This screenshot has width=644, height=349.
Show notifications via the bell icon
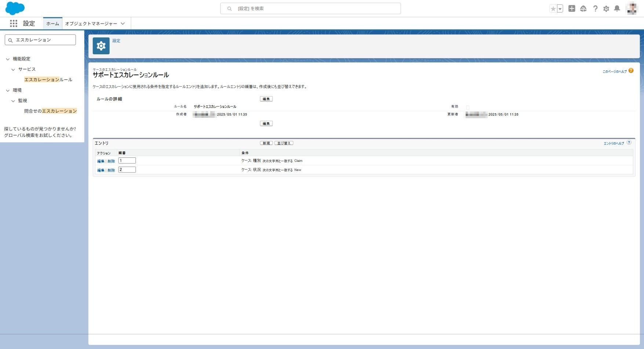point(617,8)
